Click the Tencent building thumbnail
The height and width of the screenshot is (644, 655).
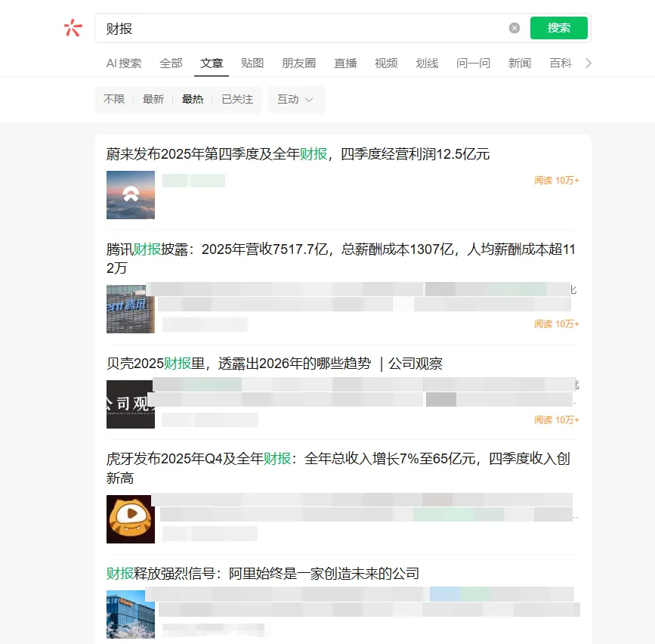click(131, 309)
